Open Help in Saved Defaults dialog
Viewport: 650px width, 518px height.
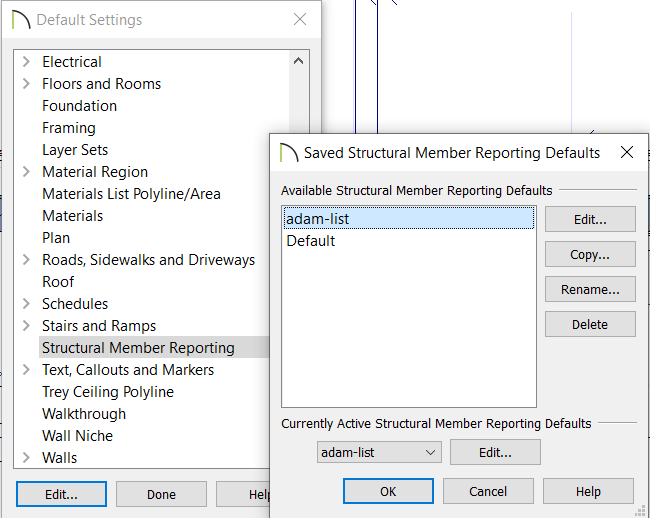588,491
